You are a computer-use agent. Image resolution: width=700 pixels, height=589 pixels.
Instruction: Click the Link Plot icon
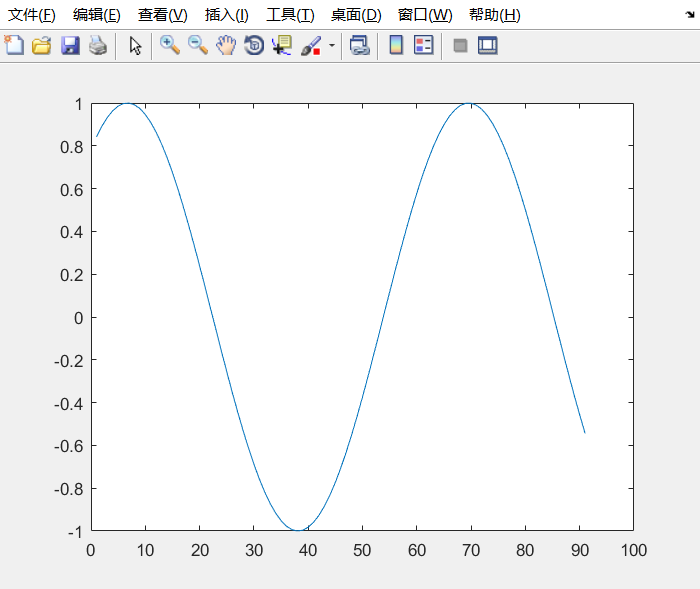click(x=360, y=45)
